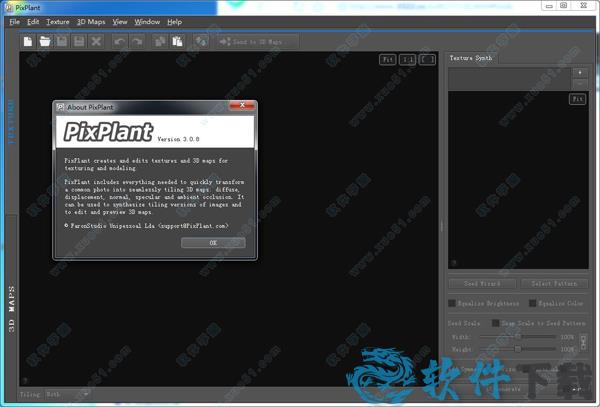Switch to the 3D MAPS side tab
The height and width of the screenshot is (407, 600).
pos(11,309)
